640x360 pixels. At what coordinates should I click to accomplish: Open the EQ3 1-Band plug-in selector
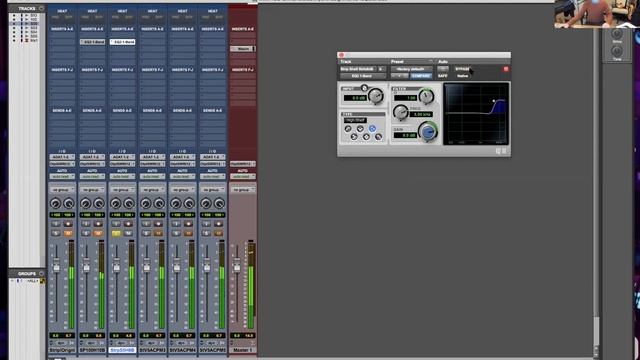[362, 76]
